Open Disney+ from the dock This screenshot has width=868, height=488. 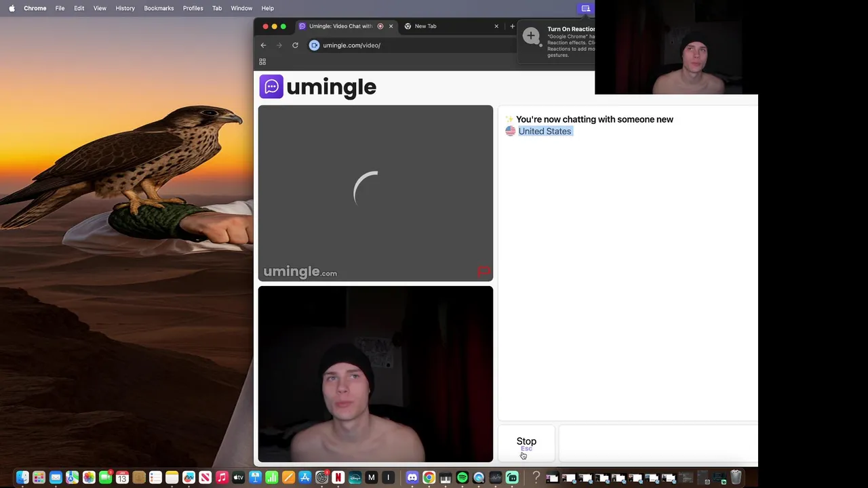coord(355,477)
